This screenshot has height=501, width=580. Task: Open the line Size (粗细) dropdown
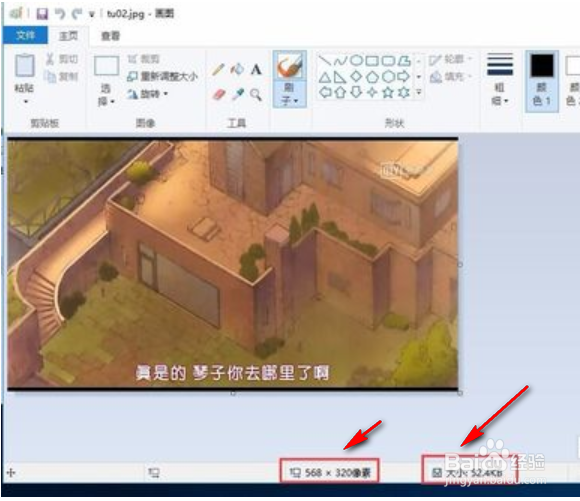click(500, 79)
